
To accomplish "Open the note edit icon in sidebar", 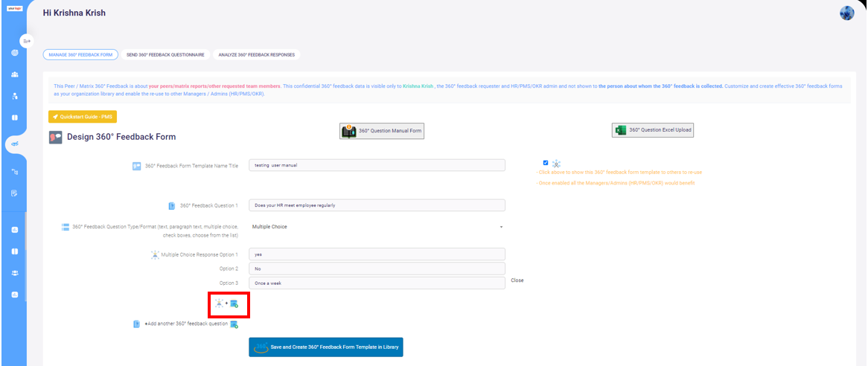I will [14, 193].
